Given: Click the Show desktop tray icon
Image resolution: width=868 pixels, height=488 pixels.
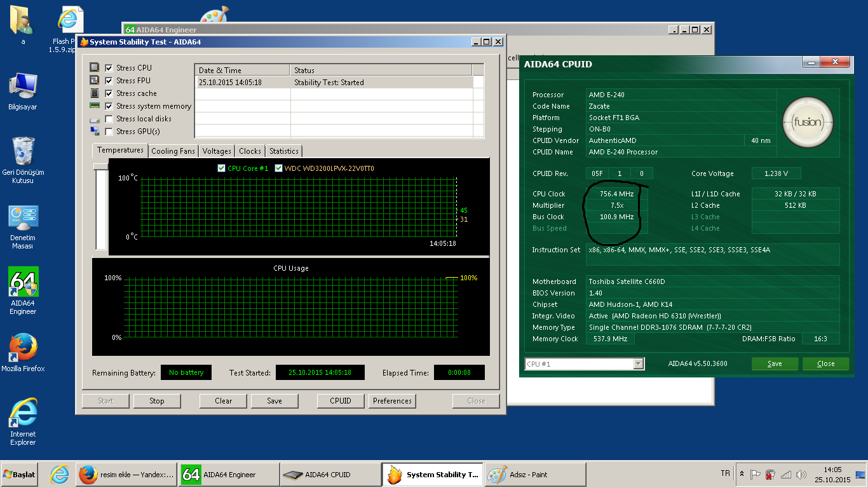Looking at the screenshot, I should point(860,475).
